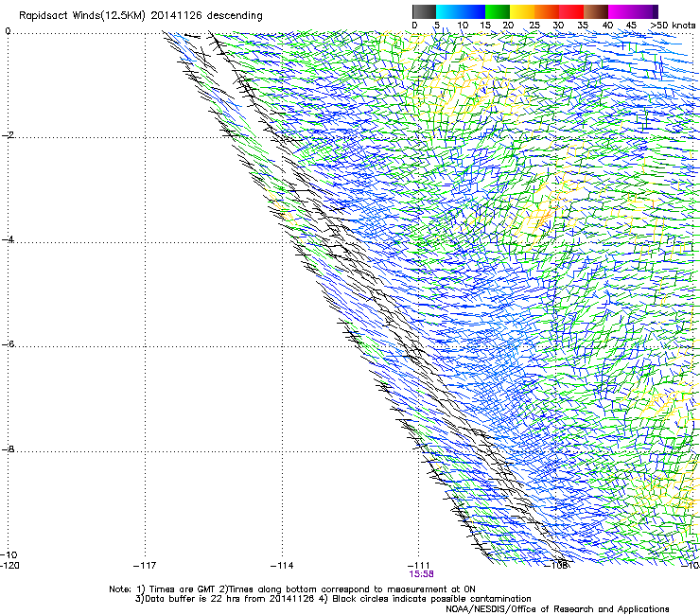Click the NOAA/NESDIS credit line

(x=557, y=609)
